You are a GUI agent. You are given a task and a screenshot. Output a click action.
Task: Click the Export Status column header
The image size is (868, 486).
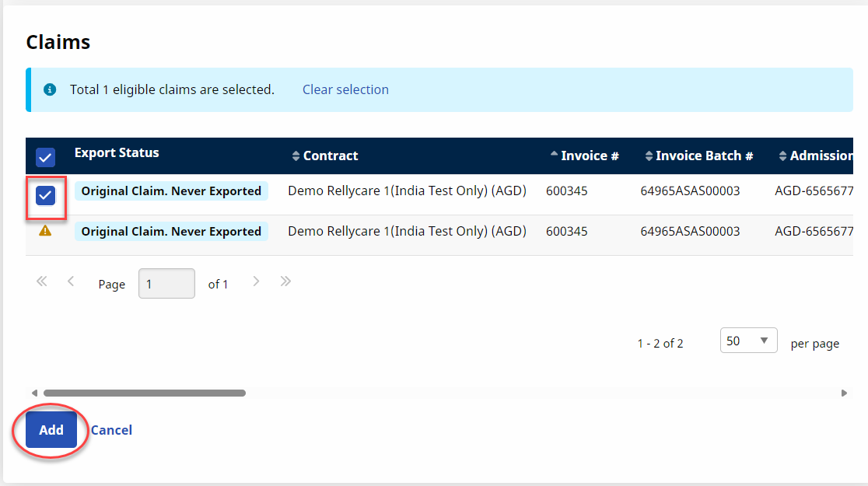(x=117, y=153)
